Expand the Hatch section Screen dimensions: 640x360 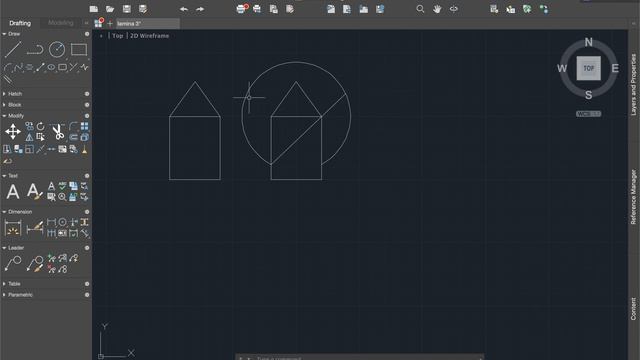[x=4, y=94]
